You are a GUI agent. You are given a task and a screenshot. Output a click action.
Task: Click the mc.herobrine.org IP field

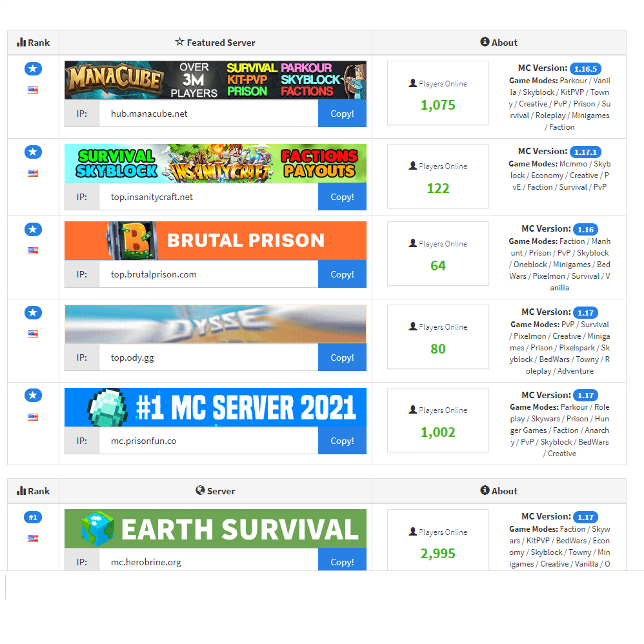pyautogui.click(x=208, y=560)
